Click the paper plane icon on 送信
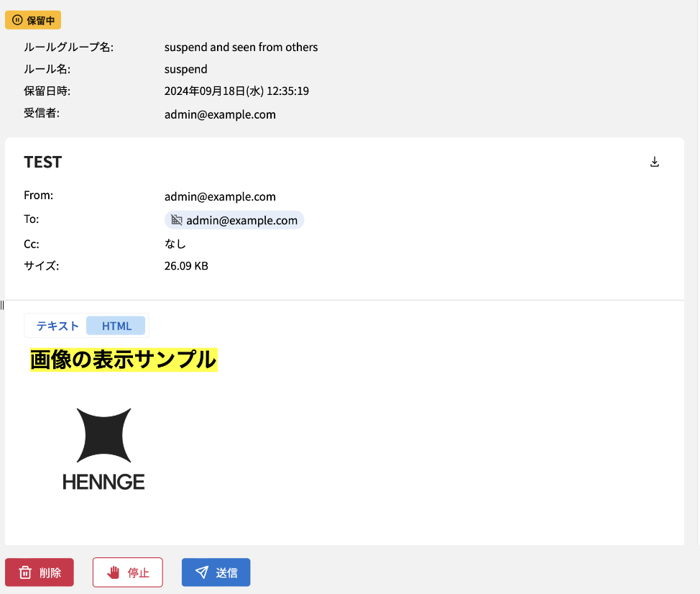This screenshot has width=700, height=594. pos(202,572)
